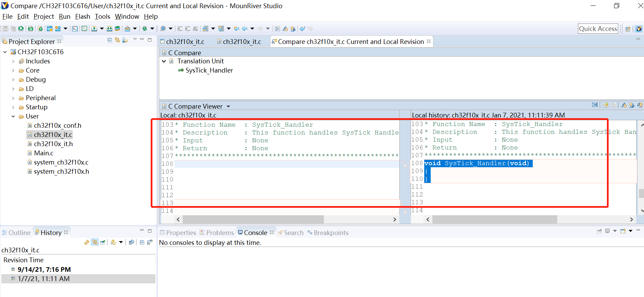Collapse the CH32F103C6T6 project node

click(5, 52)
